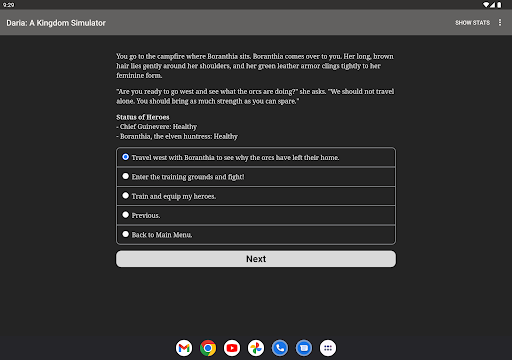
Task: Click the title Daria: A Kingdom Simulator
Action: click(56, 23)
